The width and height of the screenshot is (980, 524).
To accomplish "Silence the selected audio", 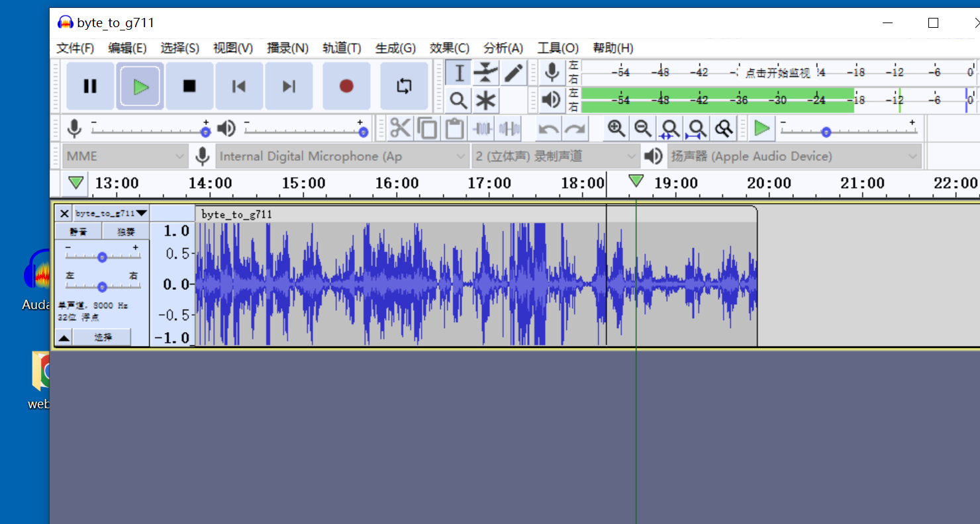I will click(x=510, y=128).
